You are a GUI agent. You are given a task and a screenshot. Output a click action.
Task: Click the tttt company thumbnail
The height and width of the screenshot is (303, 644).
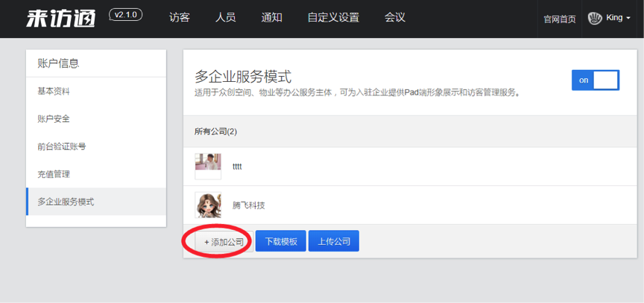208,167
